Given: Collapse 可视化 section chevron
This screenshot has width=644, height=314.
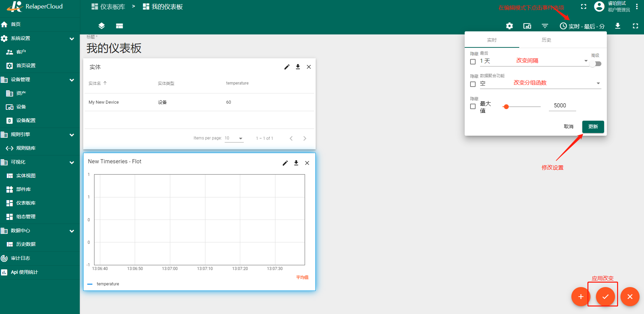Looking at the screenshot, I should [72, 162].
